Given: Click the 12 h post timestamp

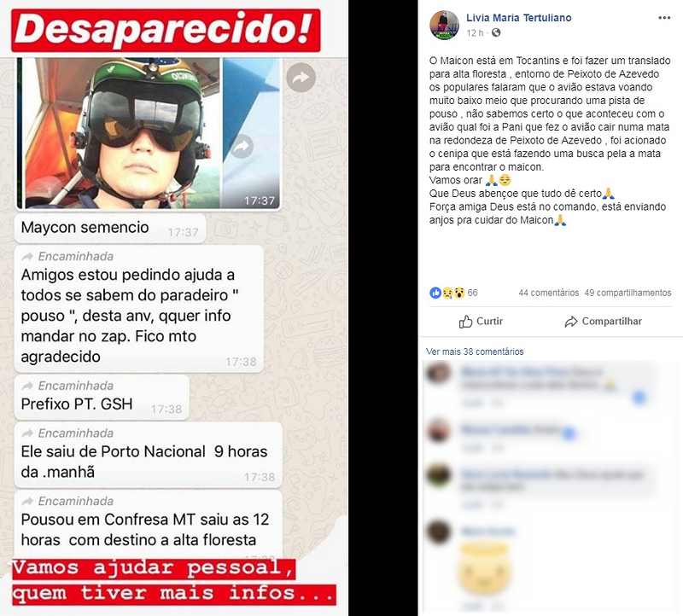Looking at the screenshot, I should click(475, 33).
